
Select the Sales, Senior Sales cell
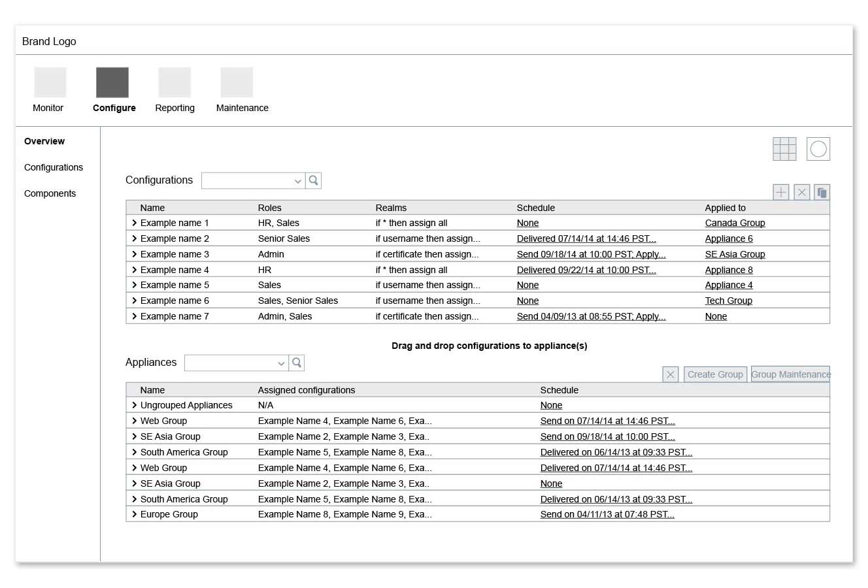coord(298,301)
